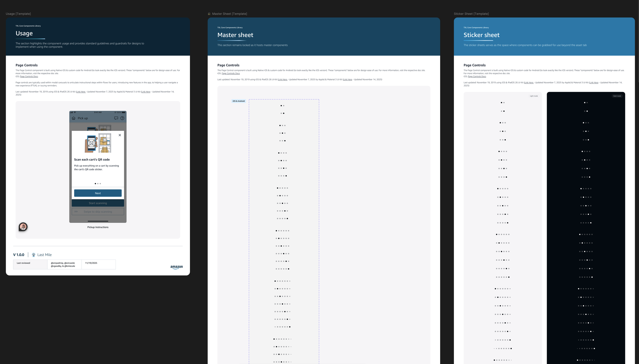639x364 pixels.
Task: Select the V 1.0.0 version text
Action: coord(19,255)
